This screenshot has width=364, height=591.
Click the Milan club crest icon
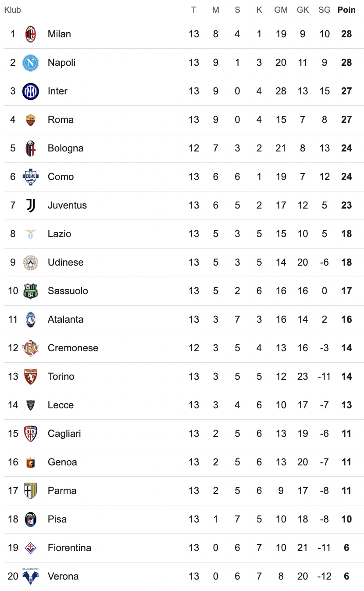tap(31, 34)
